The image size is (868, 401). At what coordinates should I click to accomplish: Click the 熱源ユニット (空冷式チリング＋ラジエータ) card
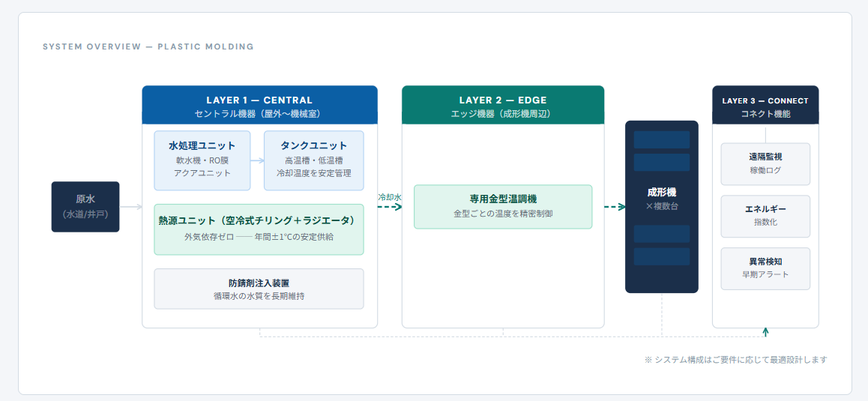pyautogui.click(x=259, y=229)
